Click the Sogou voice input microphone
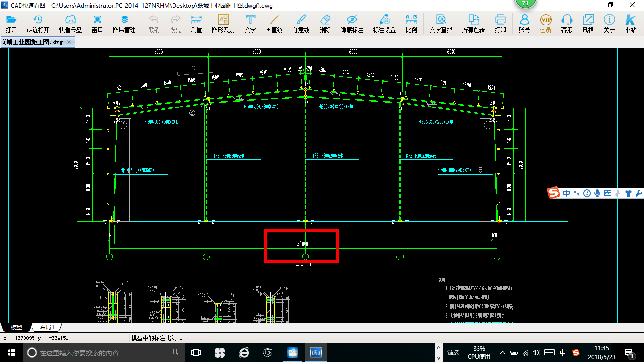The height and width of the screenshot is (362, 644). click(x=597, y=193)
